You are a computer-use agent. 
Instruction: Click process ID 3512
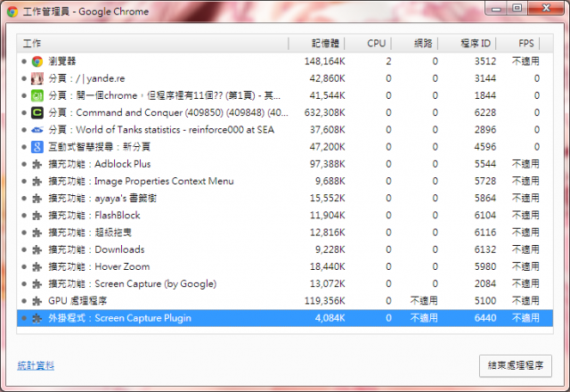coord(484,61)
